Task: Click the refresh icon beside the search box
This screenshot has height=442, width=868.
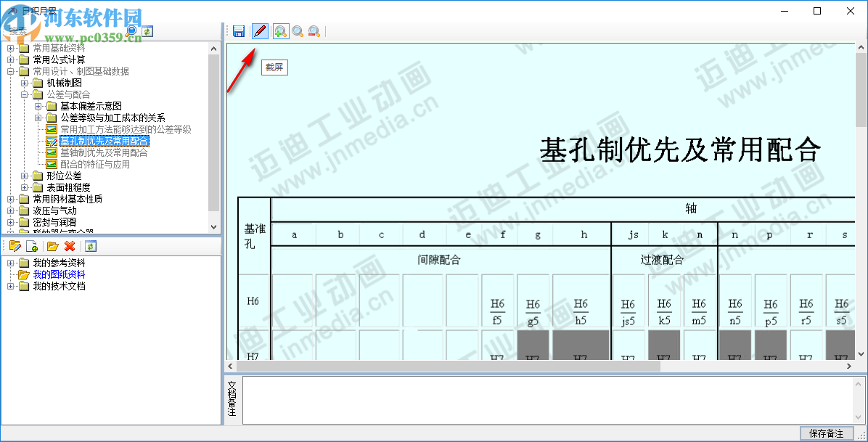Action: (x=147, y=31)
